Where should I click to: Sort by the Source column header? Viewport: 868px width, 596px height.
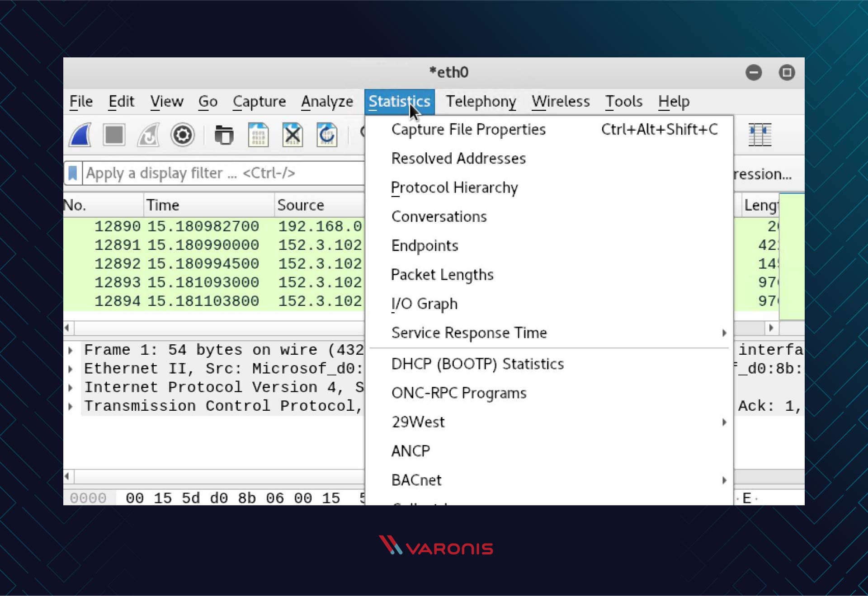tap(320, 205)
